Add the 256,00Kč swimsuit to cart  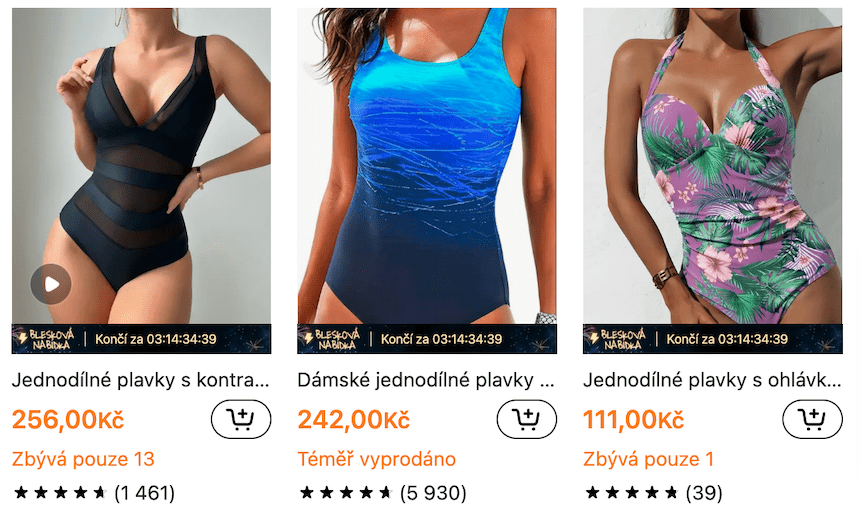pyautogui.click(x=241, y=419)
